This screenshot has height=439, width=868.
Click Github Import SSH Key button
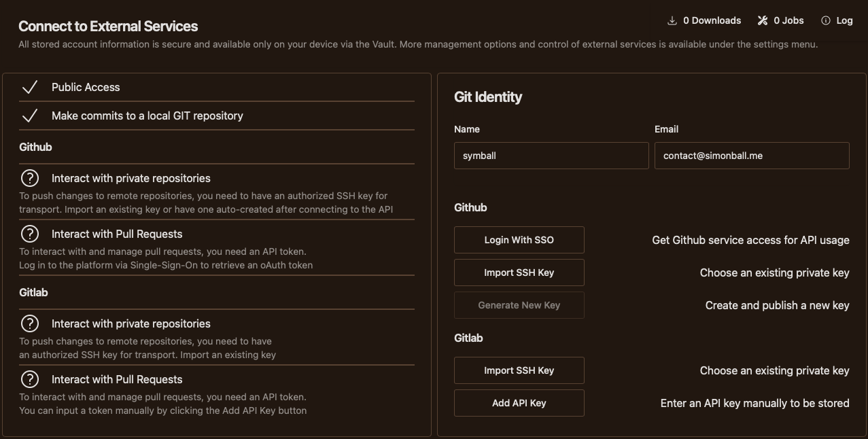tap(519, 273)
